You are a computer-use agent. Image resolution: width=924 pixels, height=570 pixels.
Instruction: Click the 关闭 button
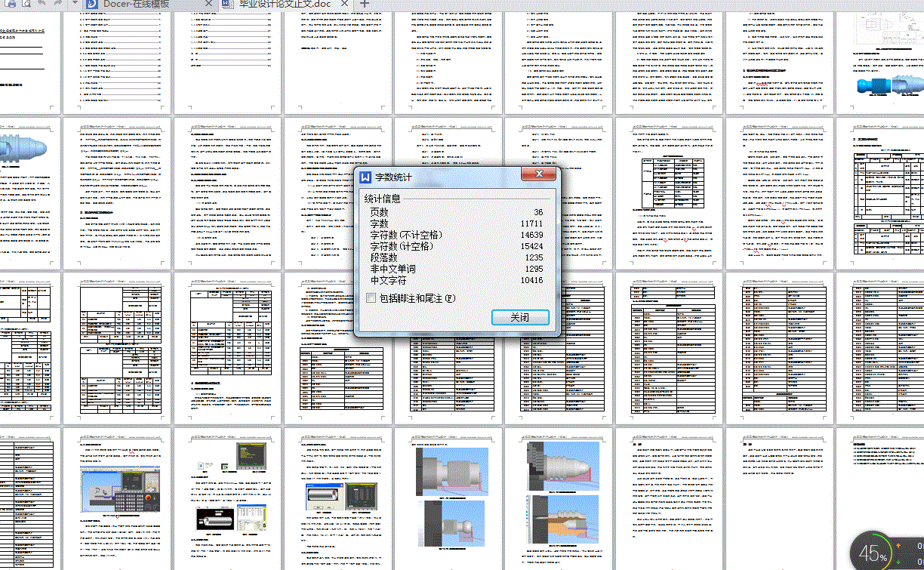519,317
